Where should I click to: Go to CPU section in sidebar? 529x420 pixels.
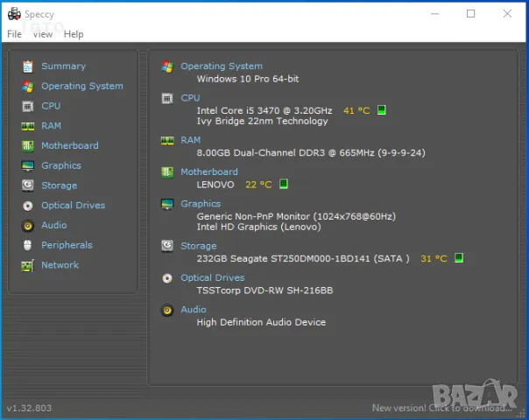[51, 106]
